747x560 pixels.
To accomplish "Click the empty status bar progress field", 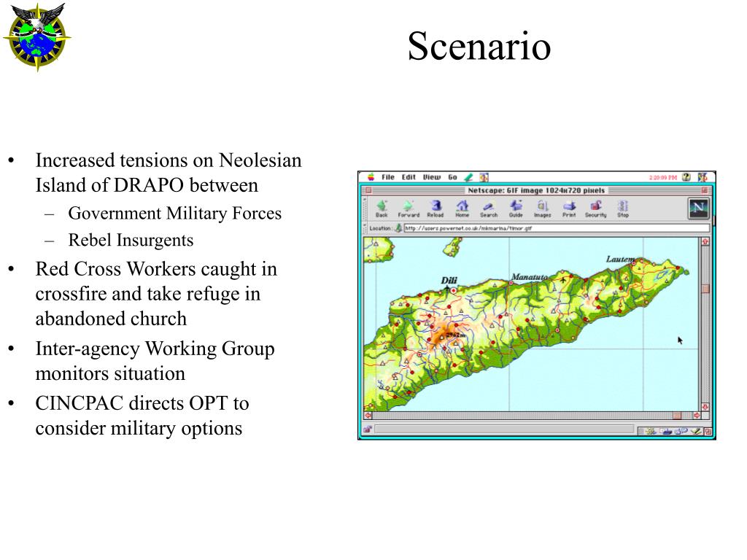I will click(504, 429).
